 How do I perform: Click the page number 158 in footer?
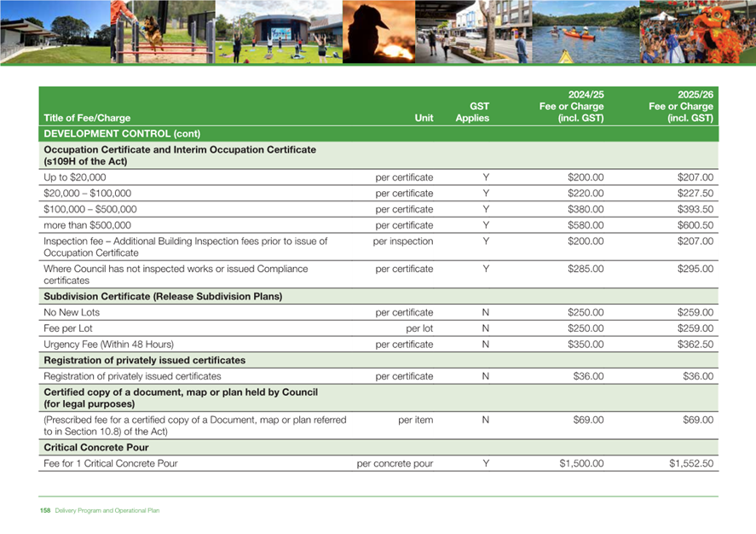click(x=45, y=510)
